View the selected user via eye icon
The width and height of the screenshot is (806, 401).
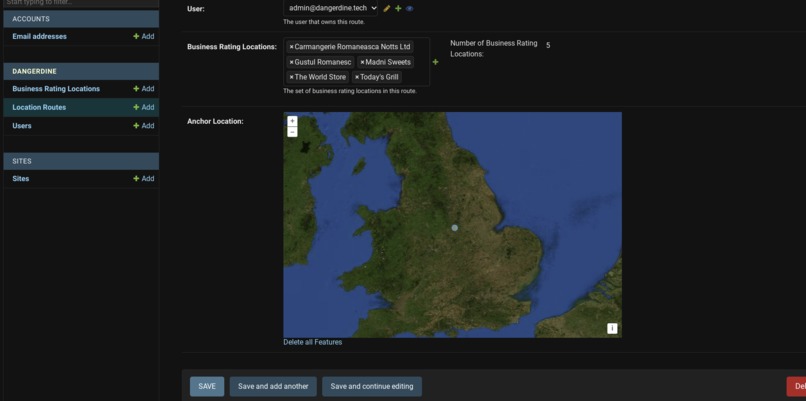pos(410,8)
